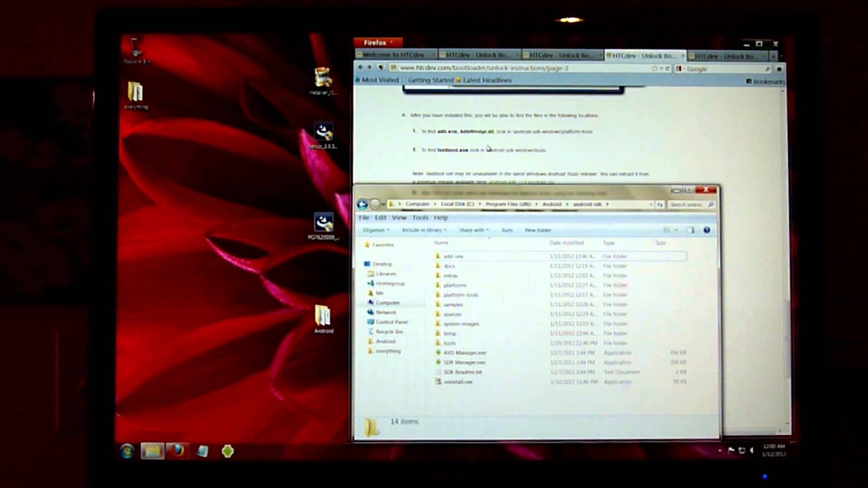Screen dimensions: 868x488
Task: Select Favorites in the navigation pane
Action: click(x=378, y=245)
